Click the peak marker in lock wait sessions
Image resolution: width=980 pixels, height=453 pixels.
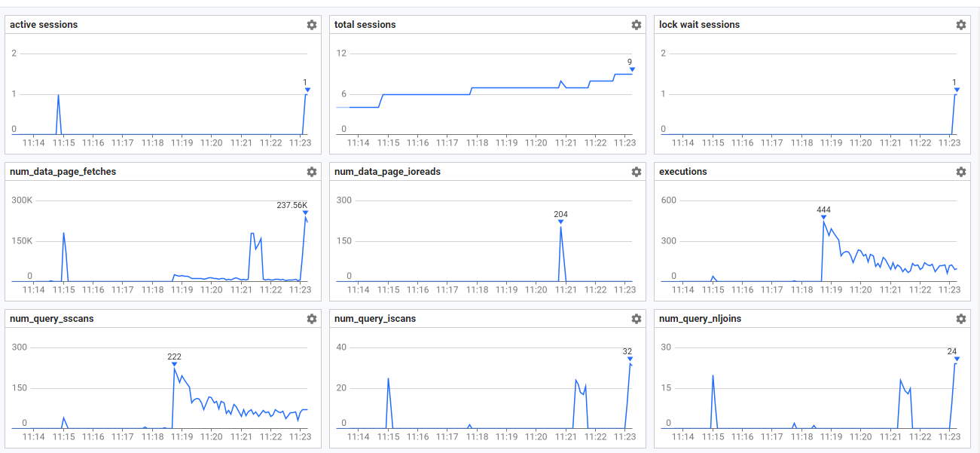(957, 90)
